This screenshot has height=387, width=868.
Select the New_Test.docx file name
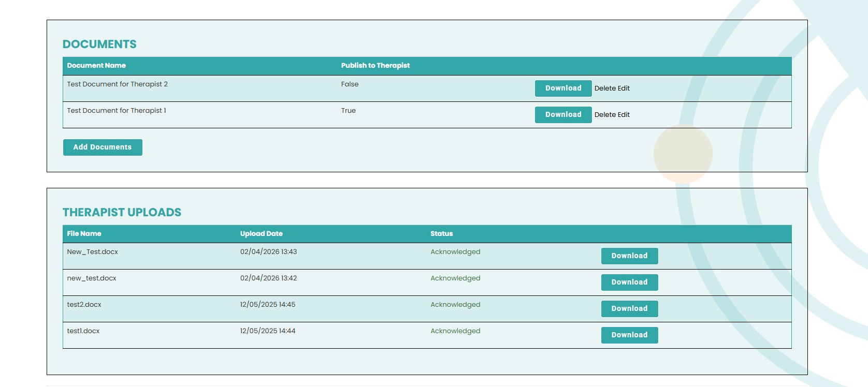coord(93,252)
